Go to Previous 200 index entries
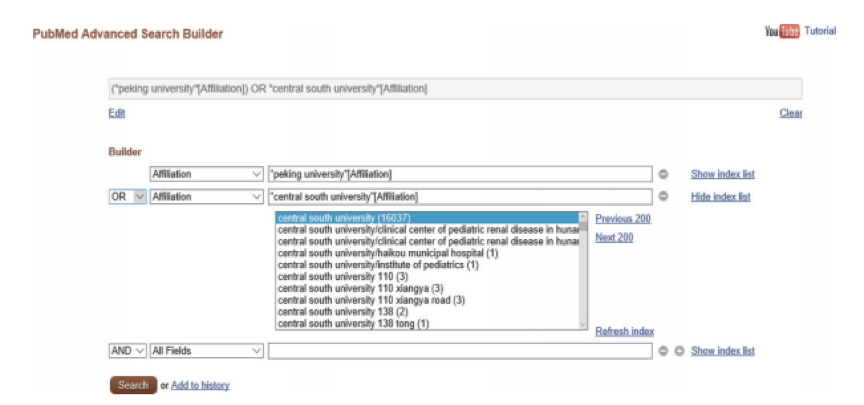 point(623,219)
